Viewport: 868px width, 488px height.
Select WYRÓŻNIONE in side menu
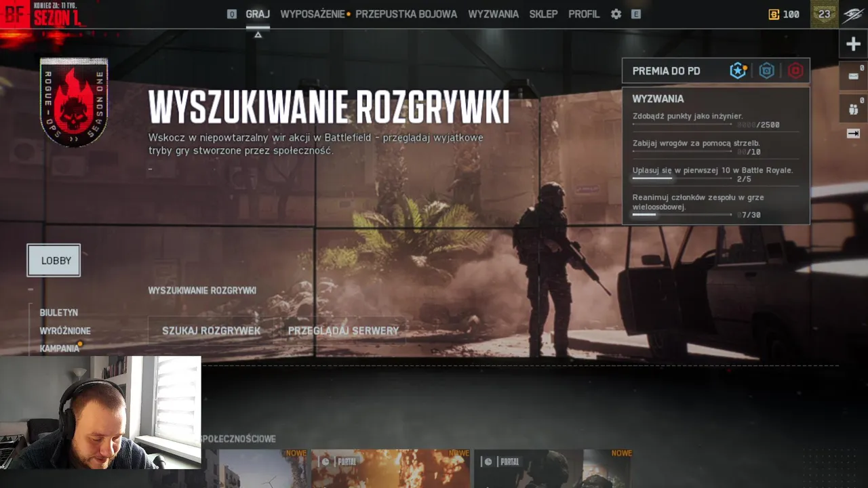pyautogui.click(x=65, y=331)
